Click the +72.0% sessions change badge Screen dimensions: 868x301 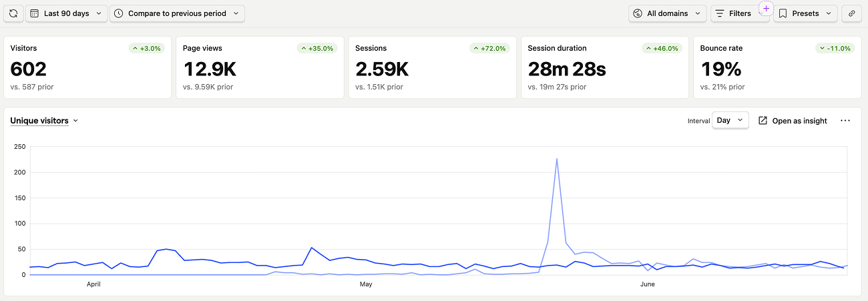[x=489, y=48]
